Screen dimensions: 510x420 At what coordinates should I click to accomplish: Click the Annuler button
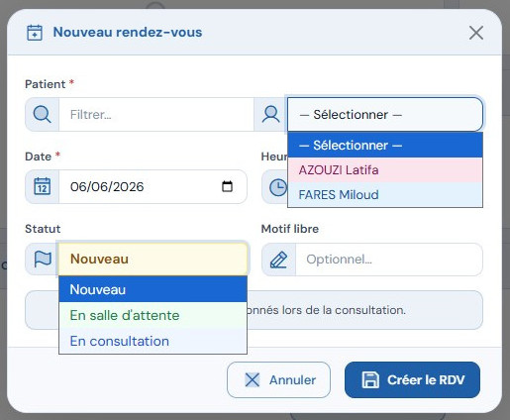tap(278, 379)
